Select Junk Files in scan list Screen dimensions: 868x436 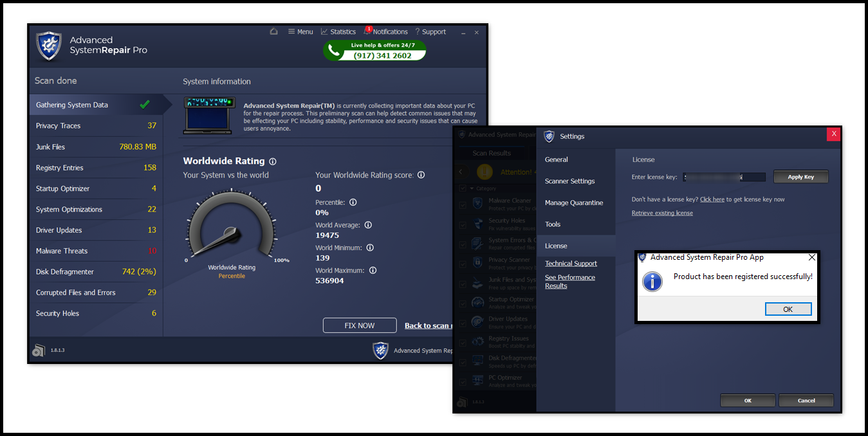tap(97, 147)
